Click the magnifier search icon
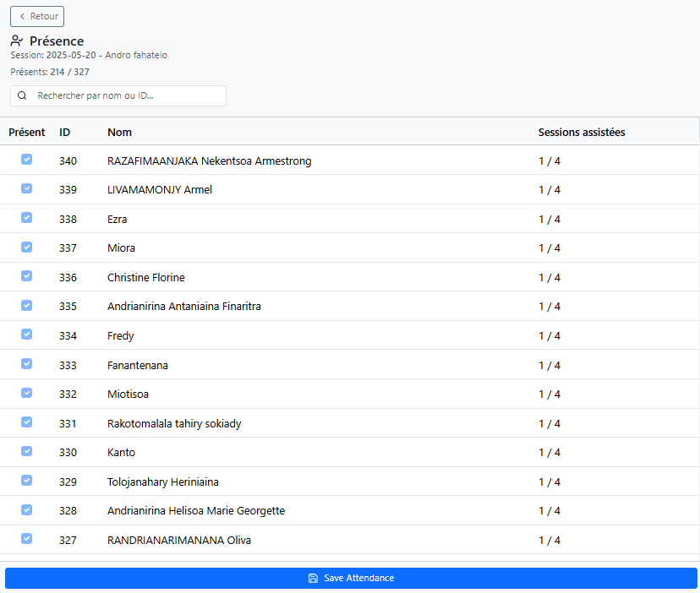 [x=22, y=96]
